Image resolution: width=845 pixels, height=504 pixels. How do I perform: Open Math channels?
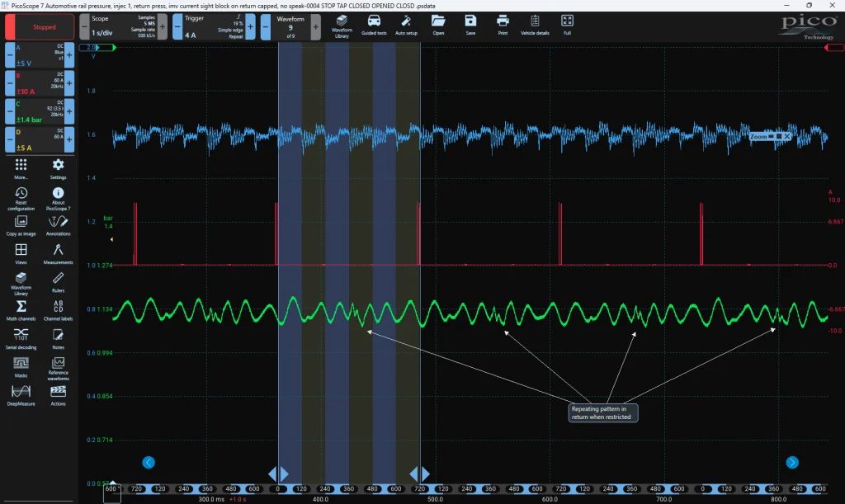pos(21,311)
